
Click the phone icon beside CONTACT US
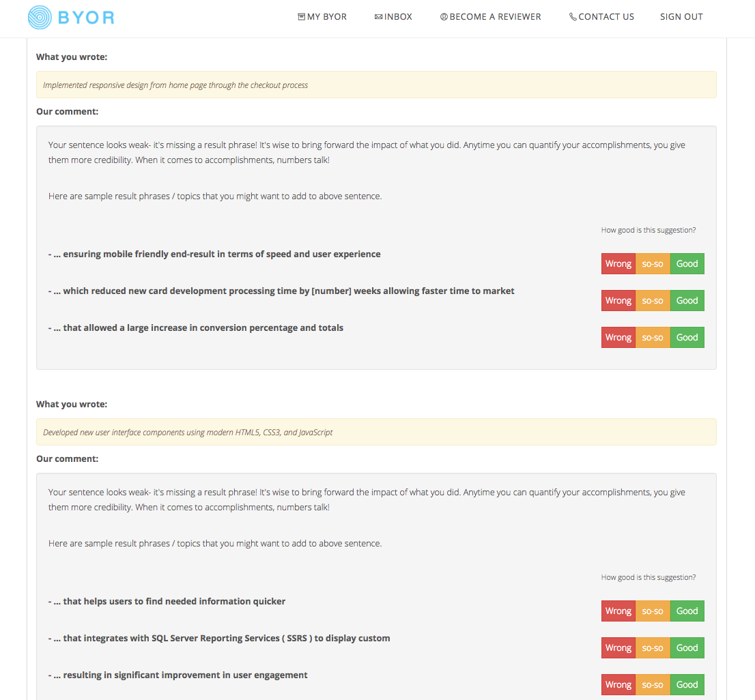573,17
